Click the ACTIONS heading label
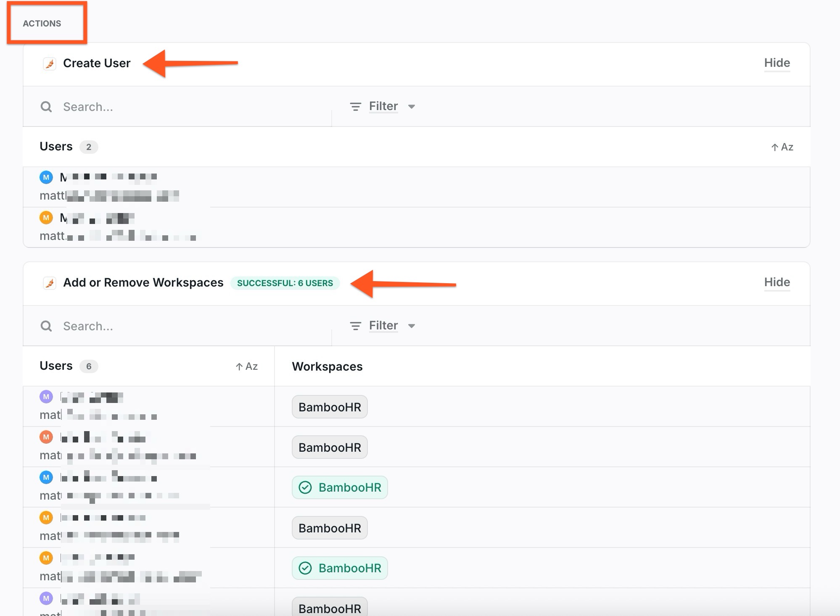 click(x=42, y=24)
